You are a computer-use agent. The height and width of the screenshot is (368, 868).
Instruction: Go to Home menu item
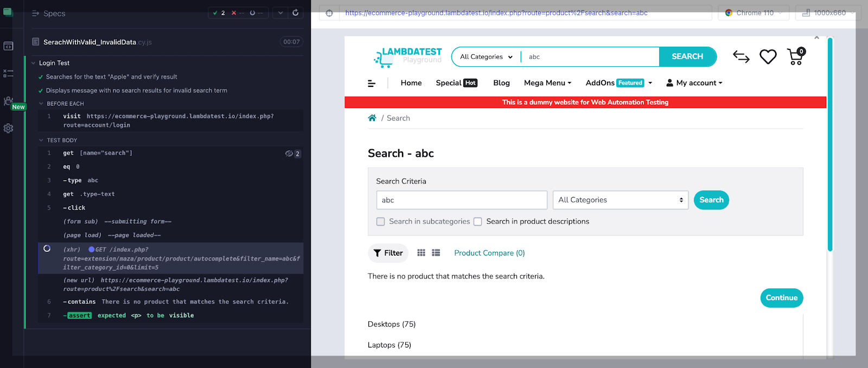click(411, 83)
